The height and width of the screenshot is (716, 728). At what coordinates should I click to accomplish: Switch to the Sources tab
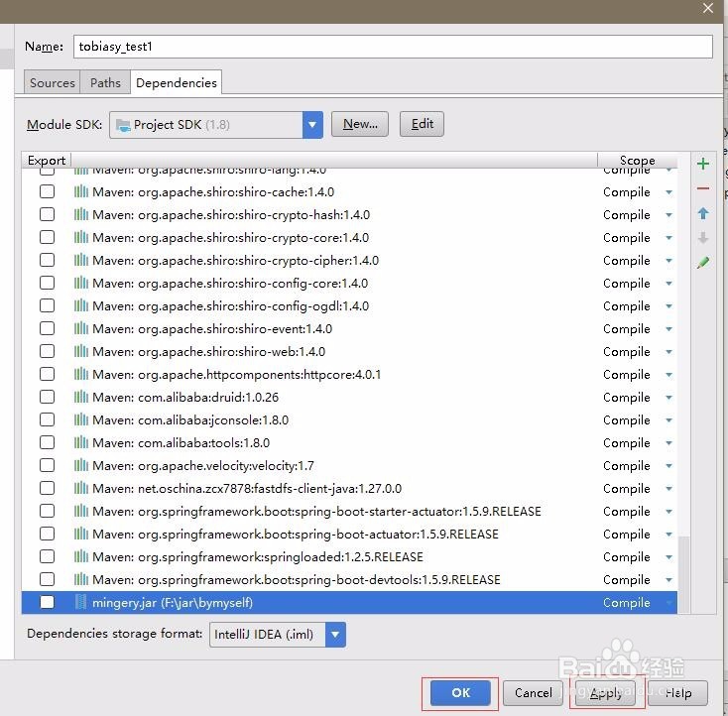52,82
